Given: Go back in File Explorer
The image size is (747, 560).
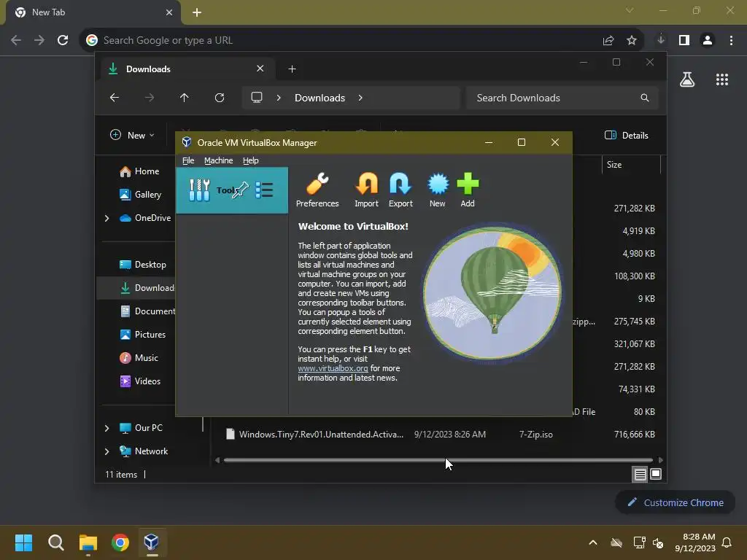Looking at the screenshot, I should coord(115,98).
